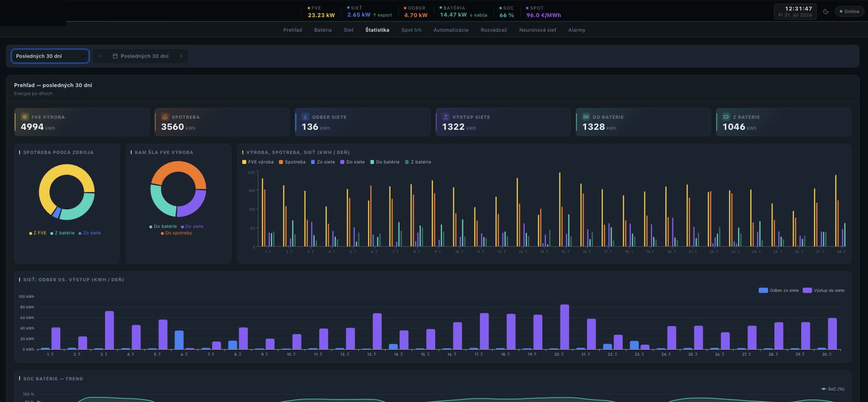The width and height of the screenshot is (868, 402).
Task: Toggle Odber zo siete legend entry
Action: [x=779, y=290]
